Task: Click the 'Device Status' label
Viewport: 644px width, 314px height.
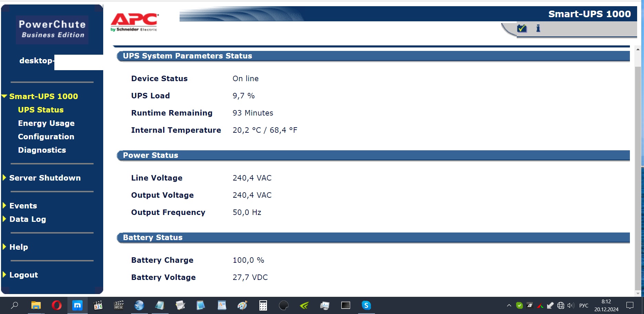Action: (x=159, y=78)
